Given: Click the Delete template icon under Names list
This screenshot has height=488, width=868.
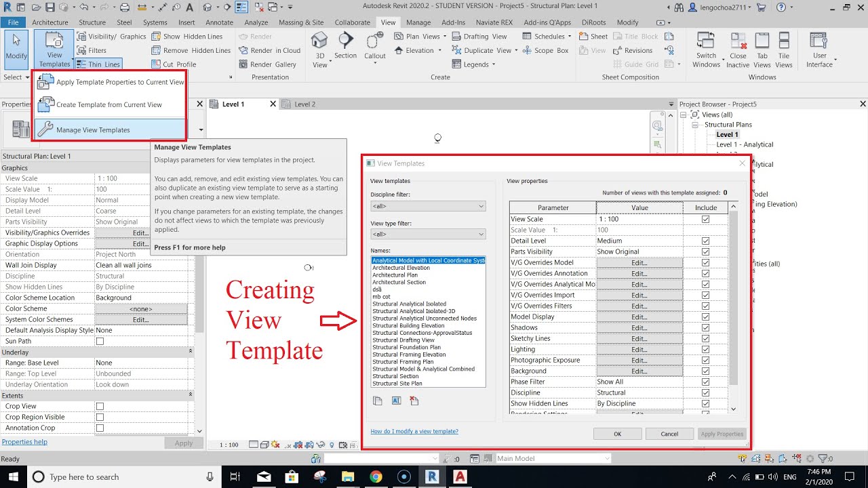Looking at the screenshot, I should coord(414,401).
